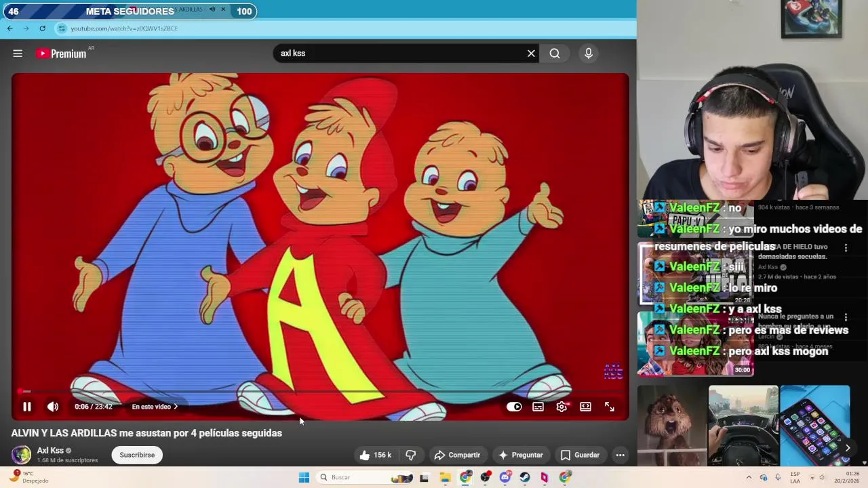This screenshot has height=488, width=868.
Task: Toggle the autoplay switch
Action: click(x=514, y=407)
